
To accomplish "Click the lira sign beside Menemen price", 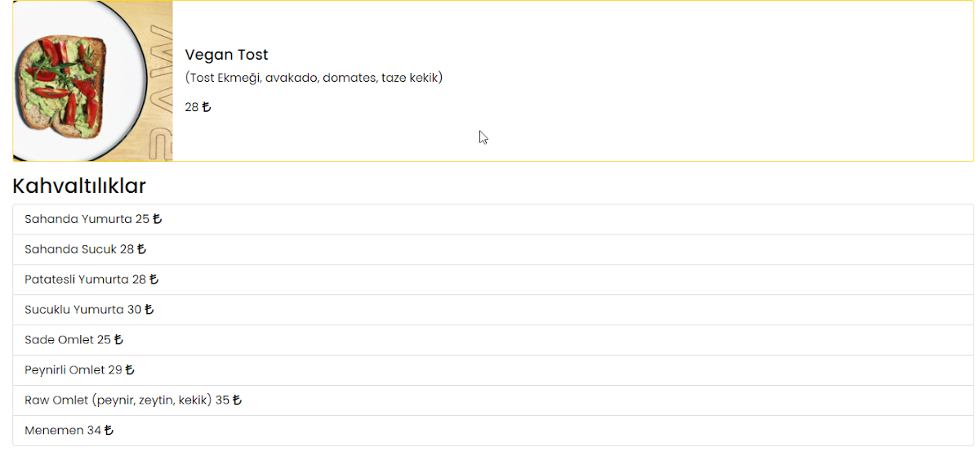I will click(x=109, y=431).
